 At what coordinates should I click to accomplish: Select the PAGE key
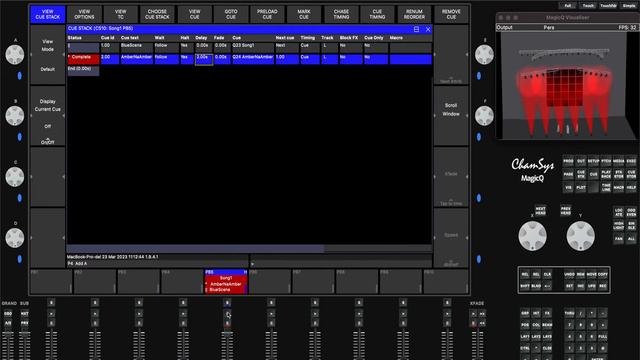(x=568, y=174)
